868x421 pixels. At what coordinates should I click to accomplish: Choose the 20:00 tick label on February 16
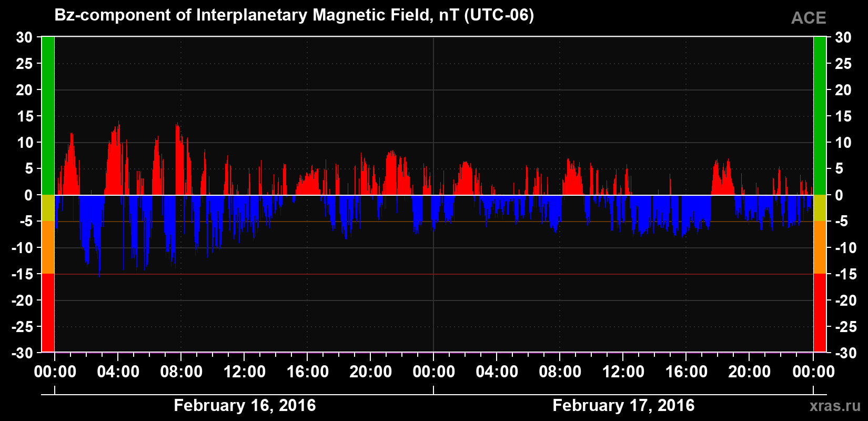coord(371,372)
